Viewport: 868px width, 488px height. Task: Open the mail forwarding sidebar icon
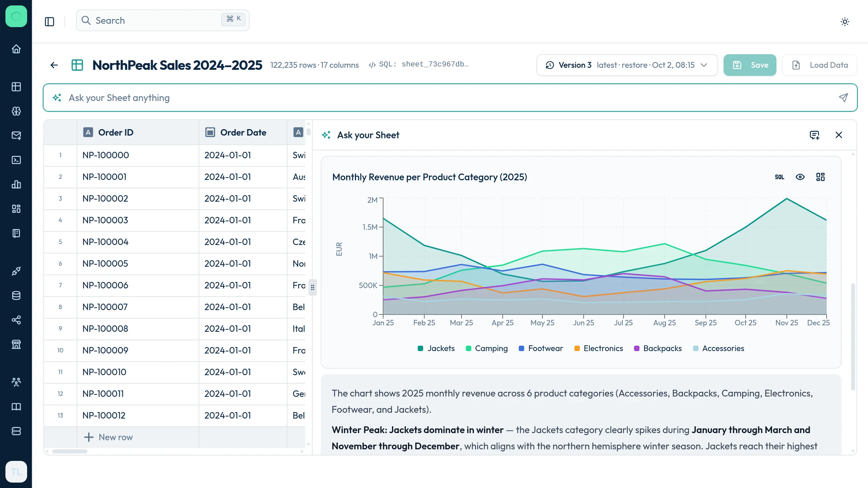[16, 136]
